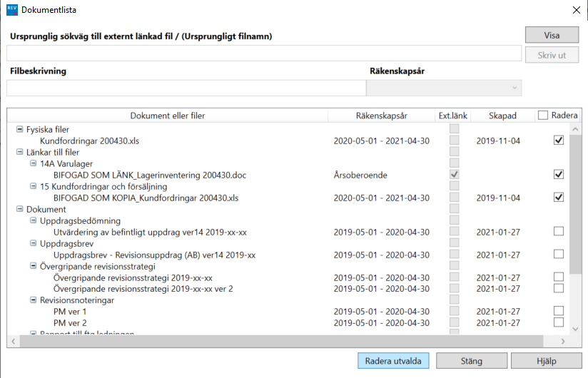This screenshot has height=378, width=588.
Task: Select Övergripande revisionsstrategi 2019-xx-xx ver 2
Action: click(x=143, y=289)
